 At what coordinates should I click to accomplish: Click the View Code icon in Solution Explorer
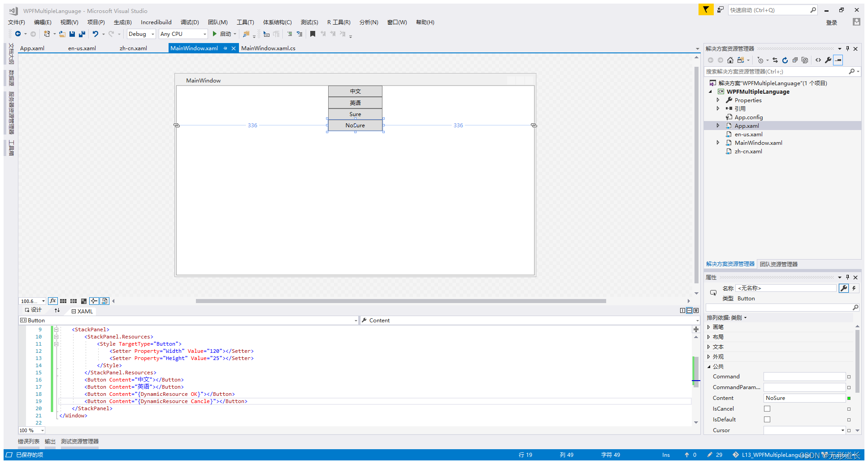pyautogui.click(x=818, y=60)
